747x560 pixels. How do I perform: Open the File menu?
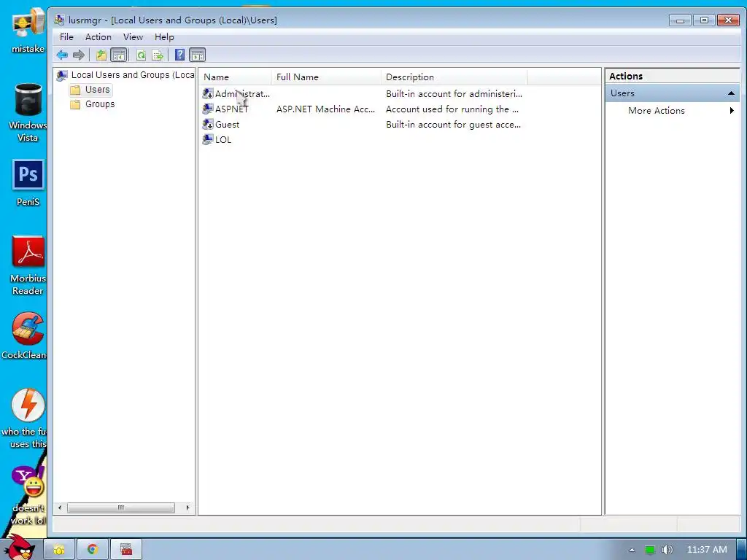click(x=66, y=37)
